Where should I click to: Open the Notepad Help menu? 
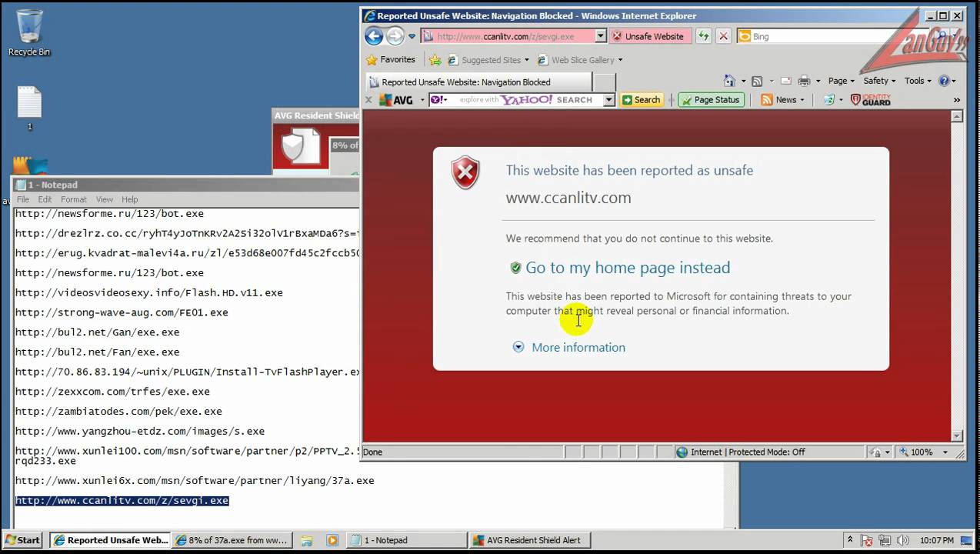point(130,199)
